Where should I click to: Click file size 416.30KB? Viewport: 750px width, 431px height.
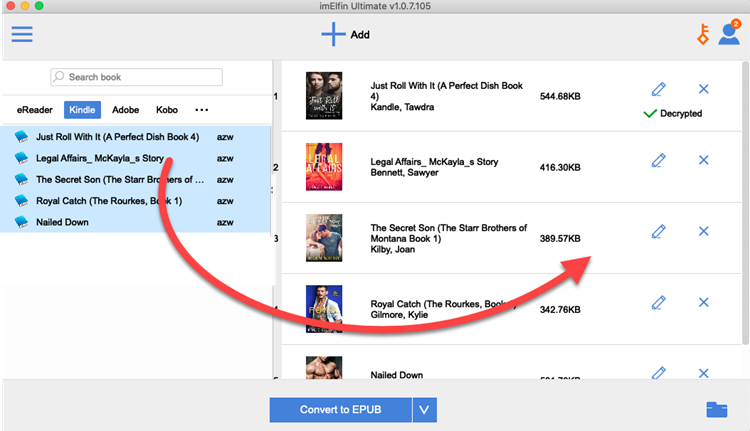pyautogui.click(x=560, y=167)
